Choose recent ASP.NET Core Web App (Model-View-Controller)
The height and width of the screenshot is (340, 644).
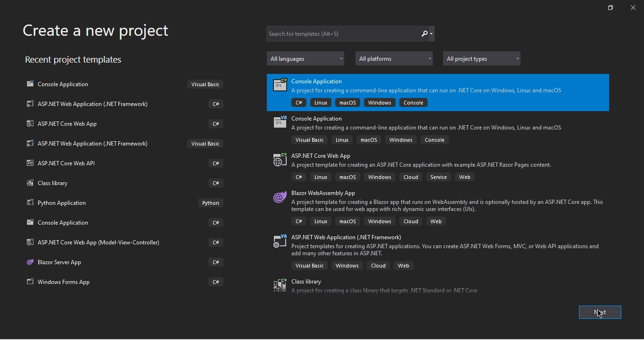tap(99, 243)
